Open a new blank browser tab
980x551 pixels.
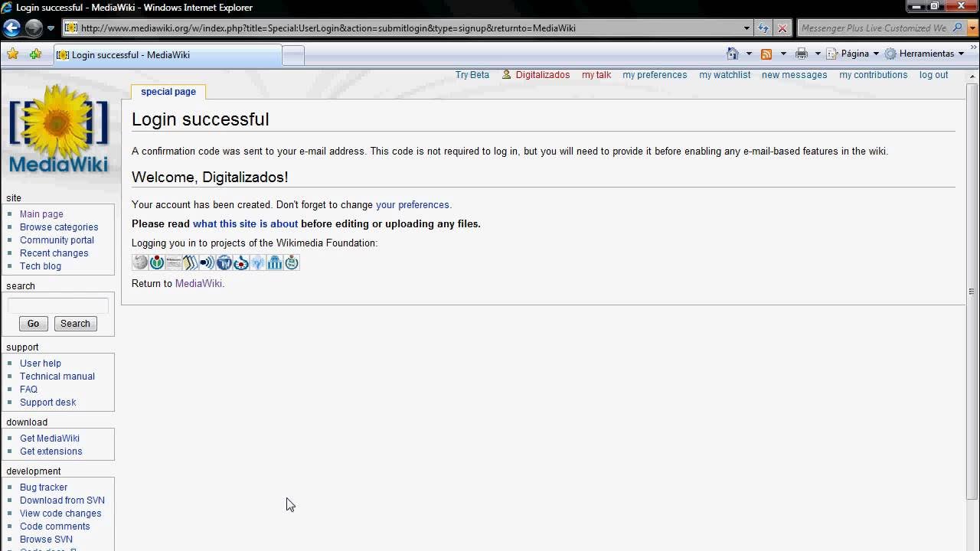point(293,55)
